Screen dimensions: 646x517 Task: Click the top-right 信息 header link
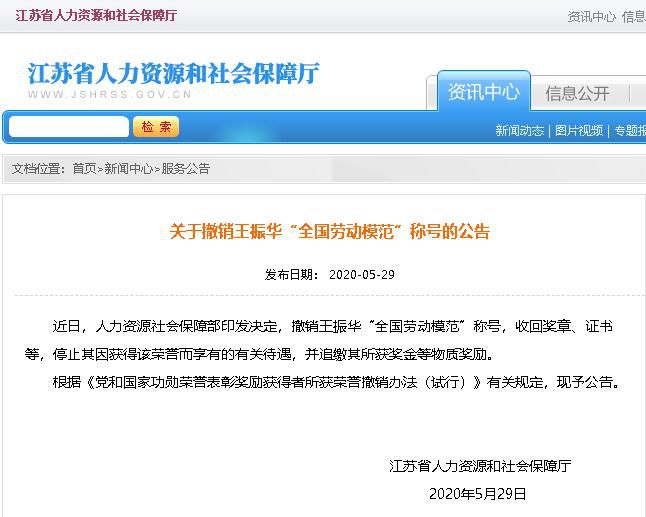pyautogui.click(x=633, y=16)
